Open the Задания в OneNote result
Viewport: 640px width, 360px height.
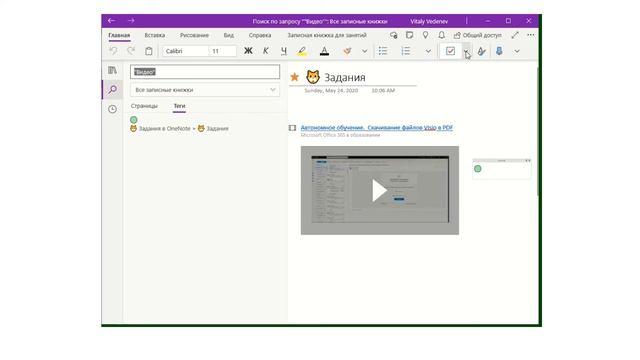179,129
